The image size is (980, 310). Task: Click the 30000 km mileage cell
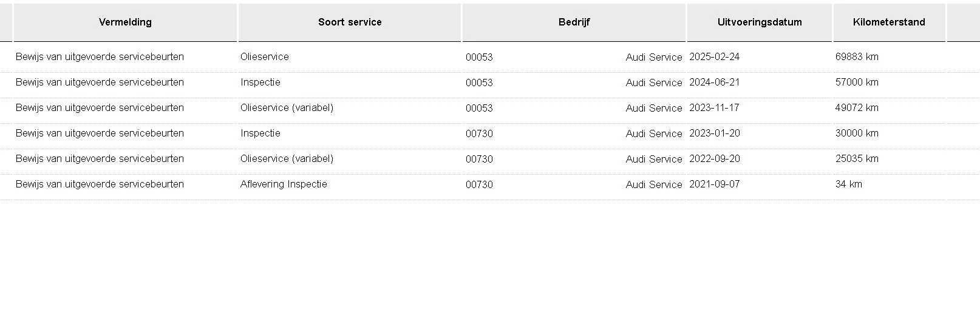[x=857, y=133]
